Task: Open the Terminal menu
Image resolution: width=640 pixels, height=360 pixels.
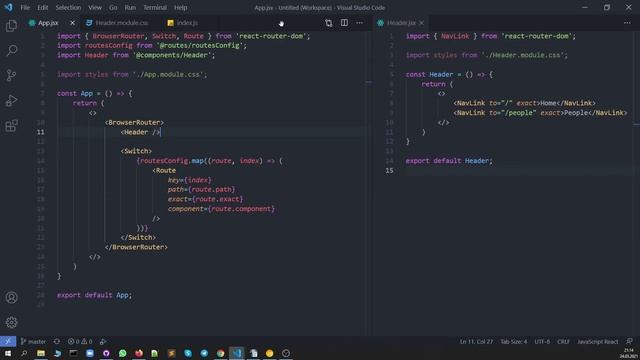Action: [155, 7]
